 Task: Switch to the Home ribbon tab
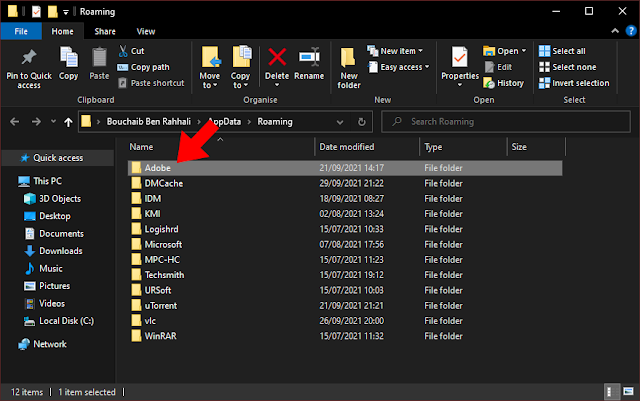[62, 31]
